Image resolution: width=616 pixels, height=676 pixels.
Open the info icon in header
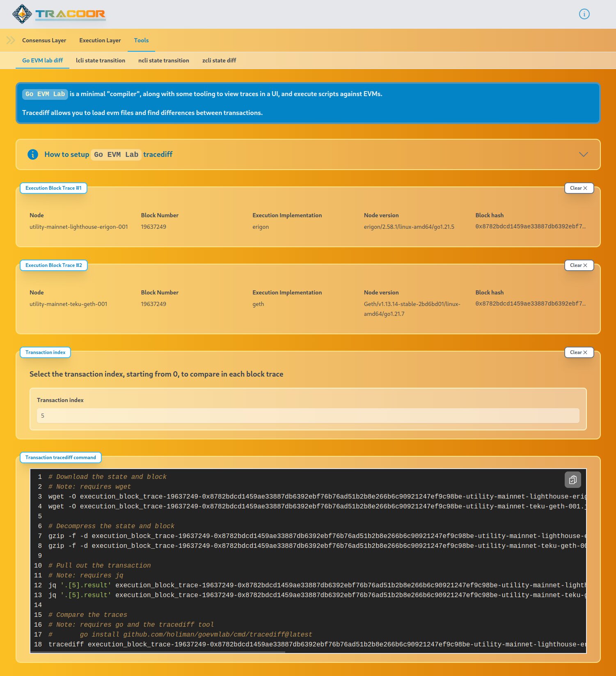[584, 14]
